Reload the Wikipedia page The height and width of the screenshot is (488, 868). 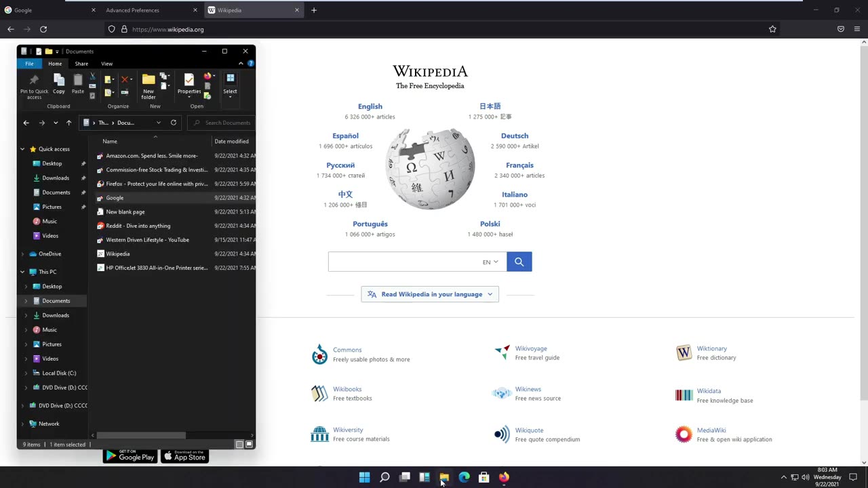[43, 29]
